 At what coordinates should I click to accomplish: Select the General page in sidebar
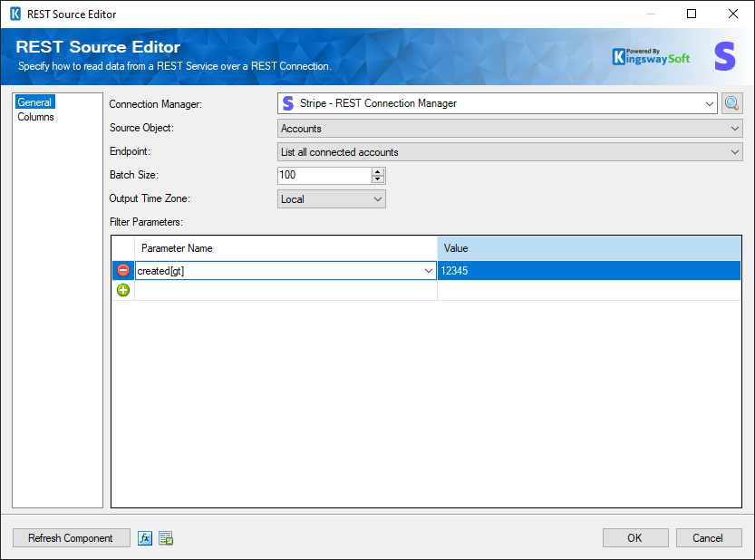click(34, 102)
